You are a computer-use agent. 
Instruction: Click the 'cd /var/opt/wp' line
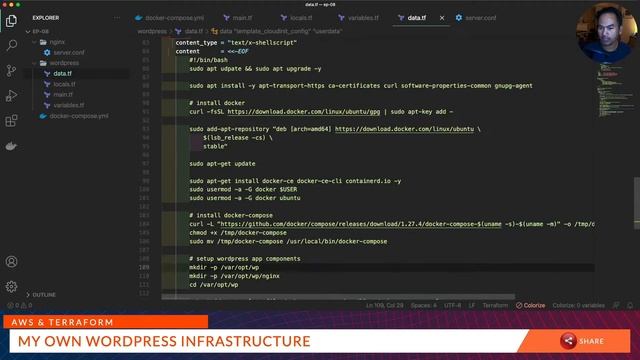(x=214, y=284)
